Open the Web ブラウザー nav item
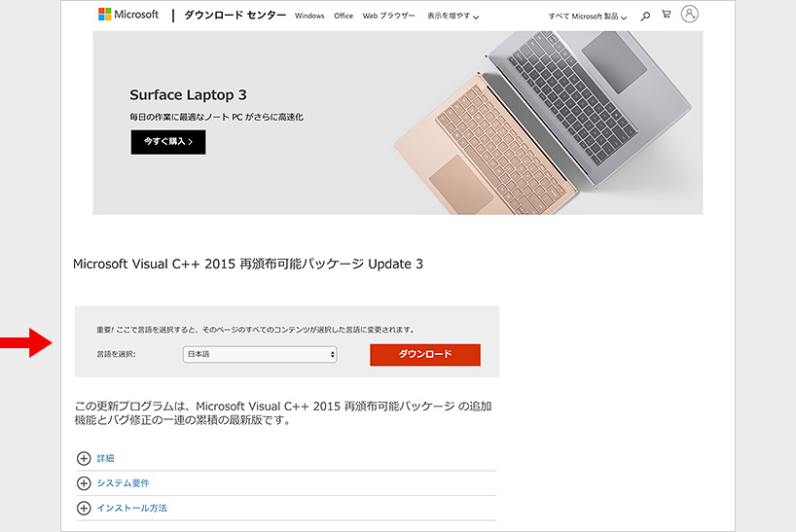 (388, 16)
